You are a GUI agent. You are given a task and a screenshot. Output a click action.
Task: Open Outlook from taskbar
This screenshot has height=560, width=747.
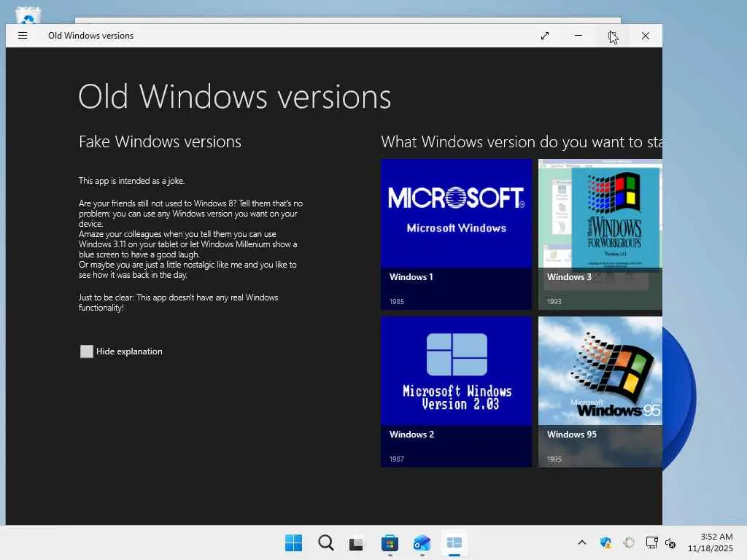(x=422, y=543)
